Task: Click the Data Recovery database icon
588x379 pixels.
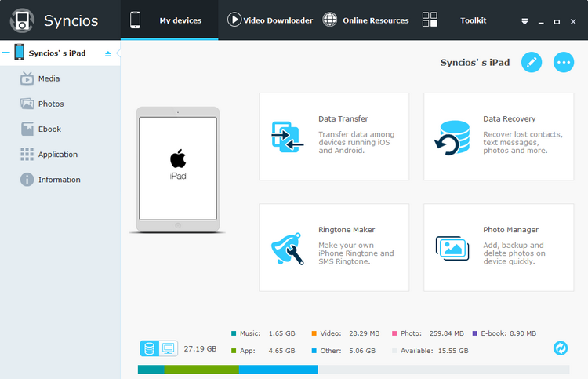Action: pos(452,138)
